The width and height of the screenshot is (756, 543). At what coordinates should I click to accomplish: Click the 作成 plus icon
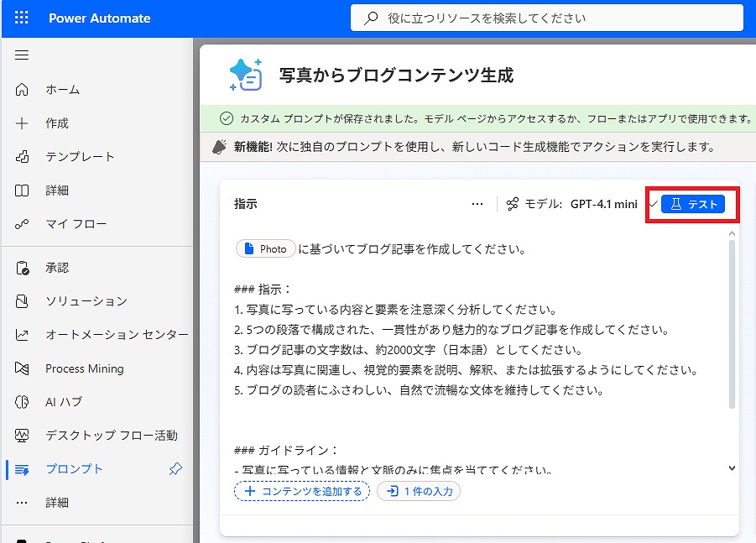23,123
